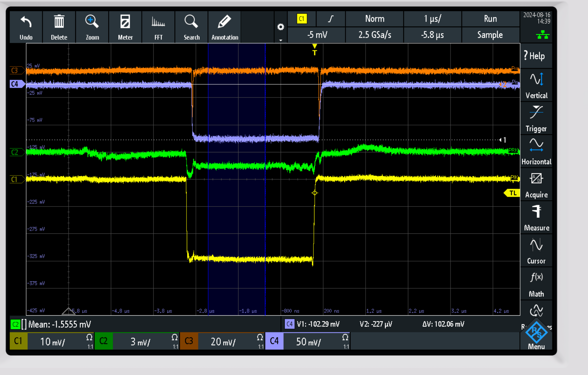
Task: Toggle channel C3 button
Action: 189,341
